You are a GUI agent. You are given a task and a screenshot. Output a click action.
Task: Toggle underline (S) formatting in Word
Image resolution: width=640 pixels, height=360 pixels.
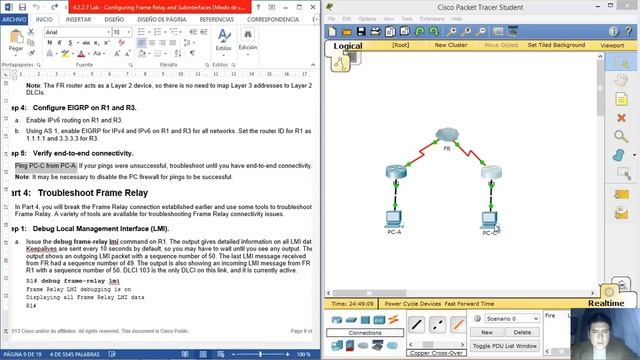click(x=70, y=42)
